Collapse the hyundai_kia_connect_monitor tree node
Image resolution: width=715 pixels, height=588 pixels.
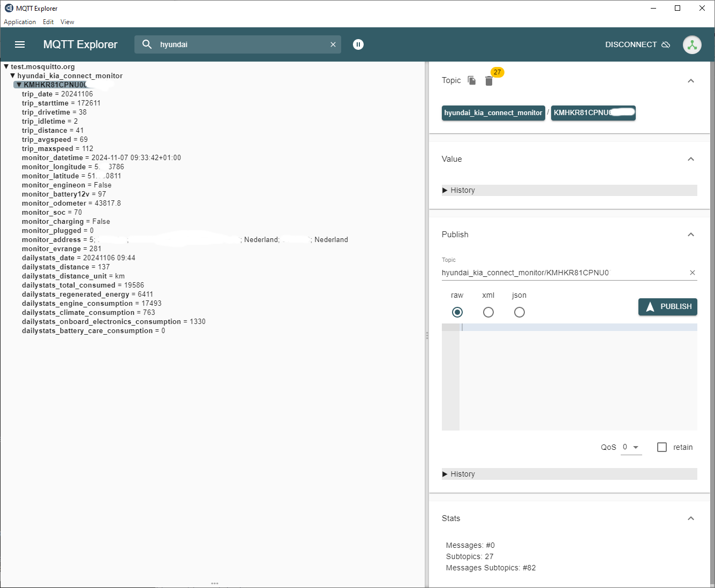[x=12, y=76]
